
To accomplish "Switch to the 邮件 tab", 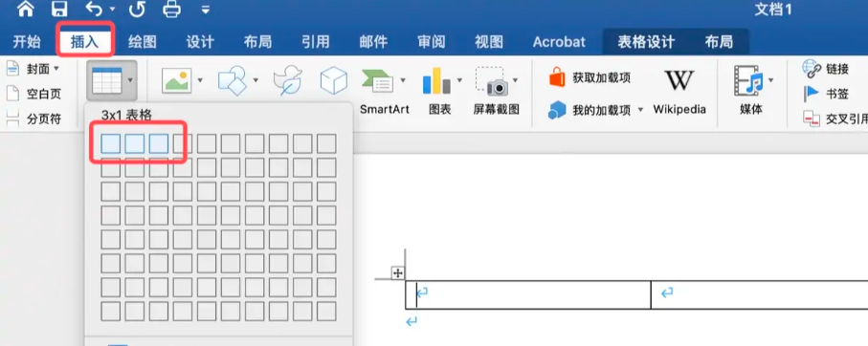I will click(373, 42).
